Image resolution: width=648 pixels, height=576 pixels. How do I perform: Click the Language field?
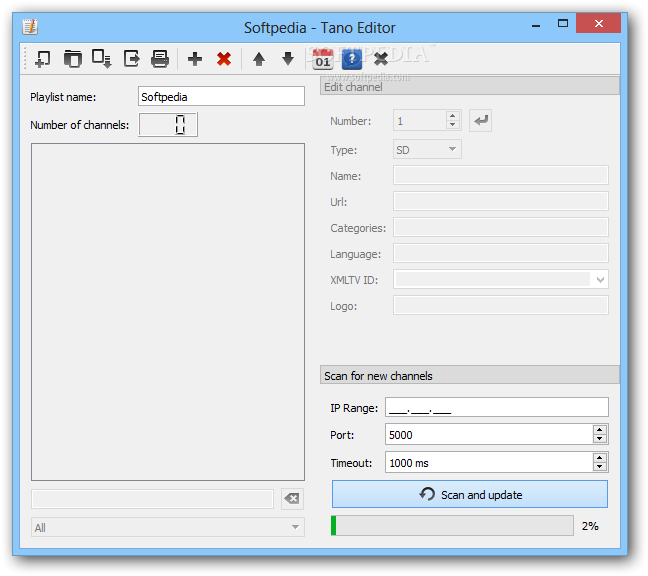pyautogui.click(x=501, y=254)
